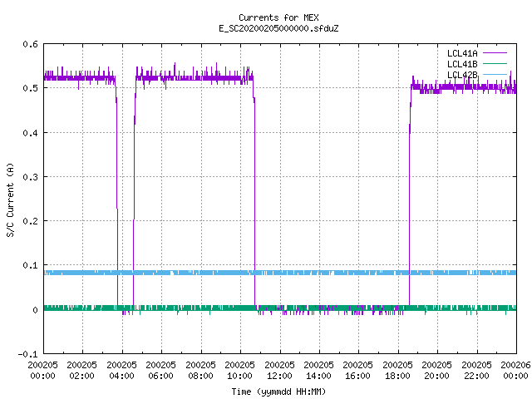Click the purple LCL41A legend line sample

coord(495,53)
